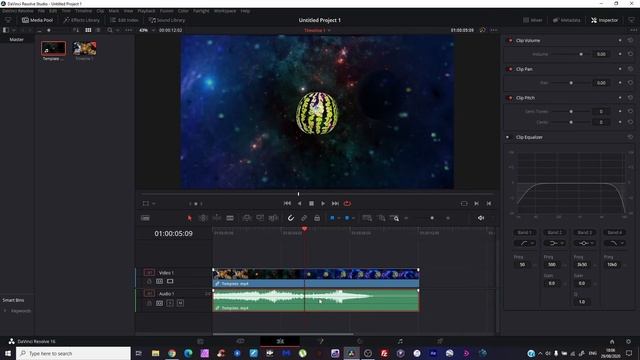The image size is (640, 360).
Task: Reset the Clip Equalizer section
Action: click(630, 137)
